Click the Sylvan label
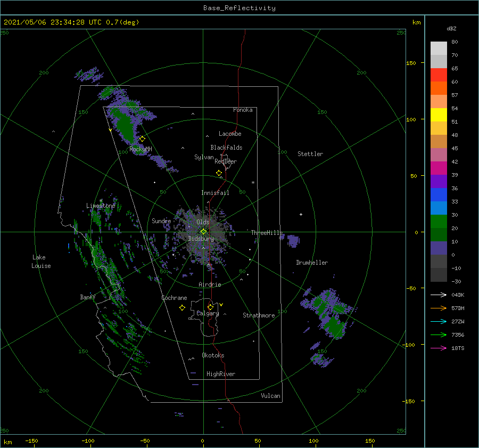Screen dimensions: 479x448 point(204,157)
